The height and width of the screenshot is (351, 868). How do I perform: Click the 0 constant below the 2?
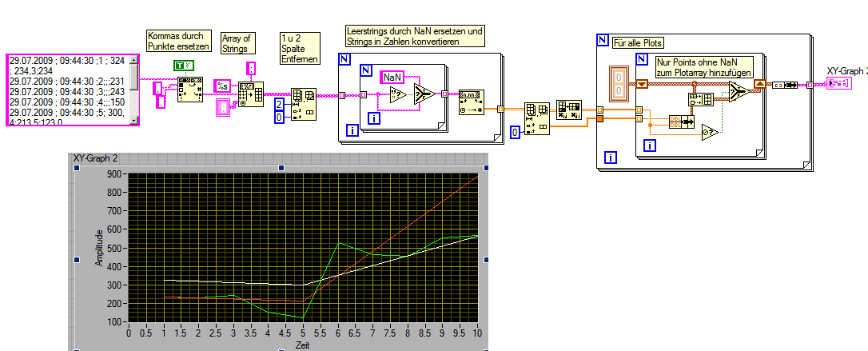pos(279,117)
